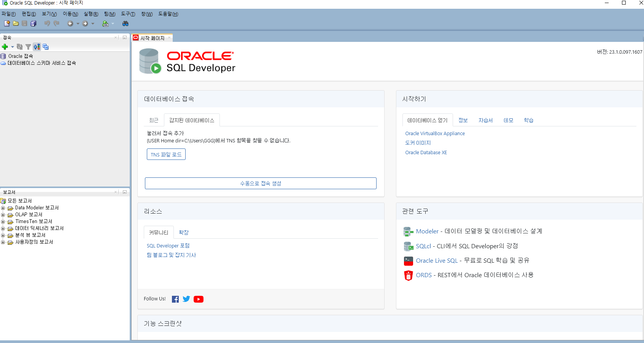Open the New Connection dropdown arrow
Viewport: 644px width, 343px height.
click(13, 47)
